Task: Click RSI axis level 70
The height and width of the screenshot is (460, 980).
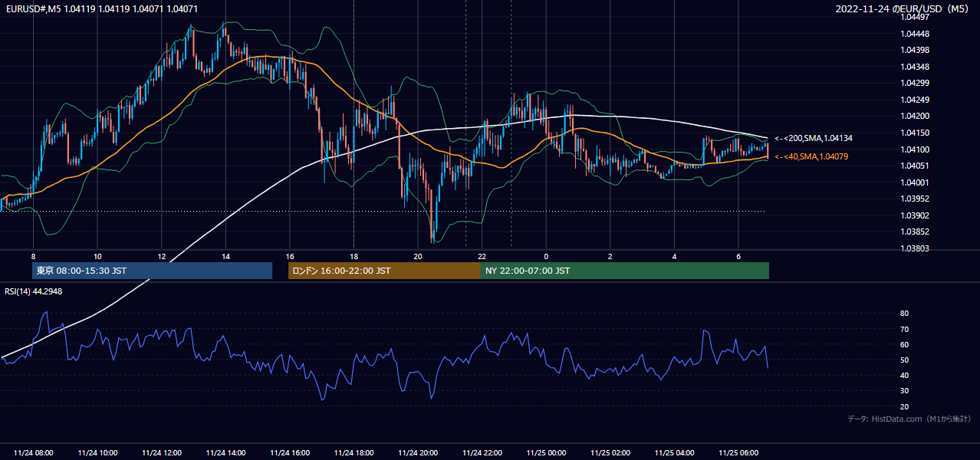Action: pos(904,329)
